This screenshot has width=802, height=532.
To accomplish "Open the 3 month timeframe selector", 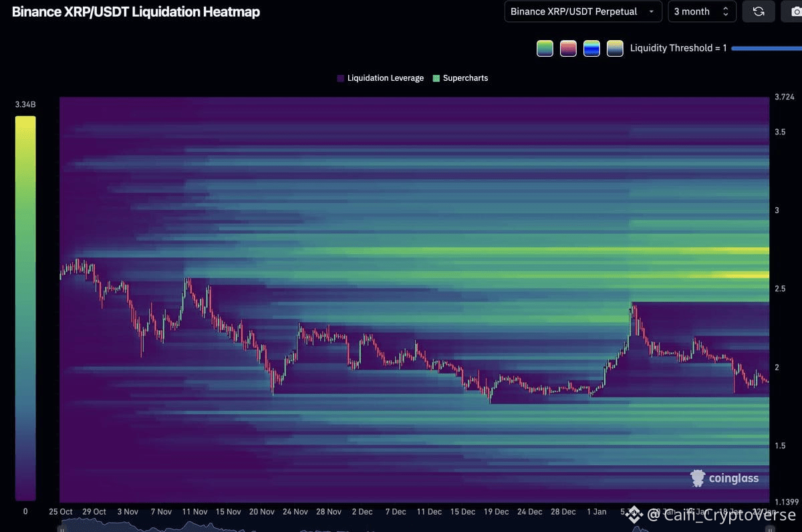I will (x=700, y=11).
